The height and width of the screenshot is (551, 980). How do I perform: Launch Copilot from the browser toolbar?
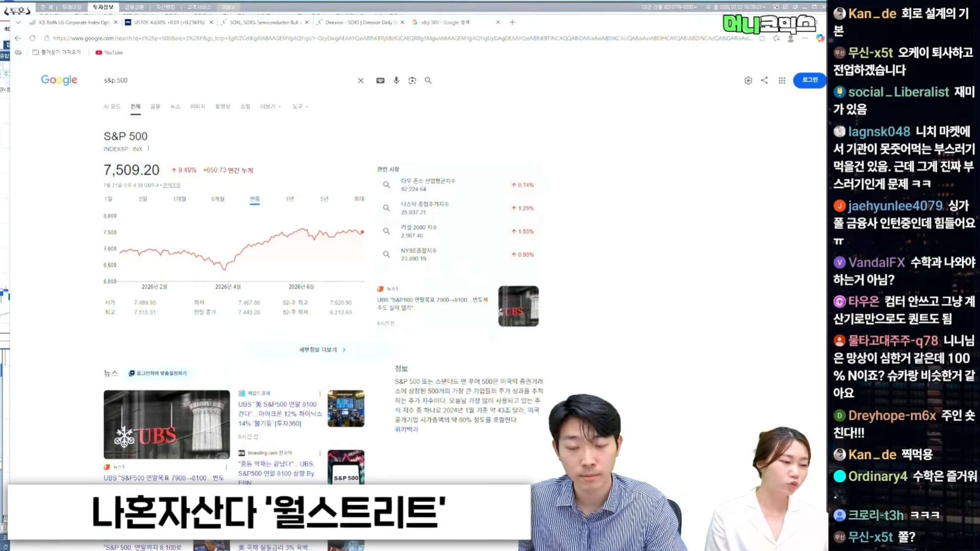point(820,38)
